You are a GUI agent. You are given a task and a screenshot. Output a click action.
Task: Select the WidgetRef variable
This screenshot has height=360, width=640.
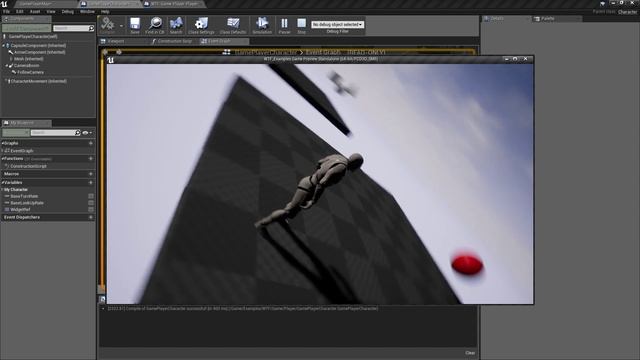[x=20, y=209]
